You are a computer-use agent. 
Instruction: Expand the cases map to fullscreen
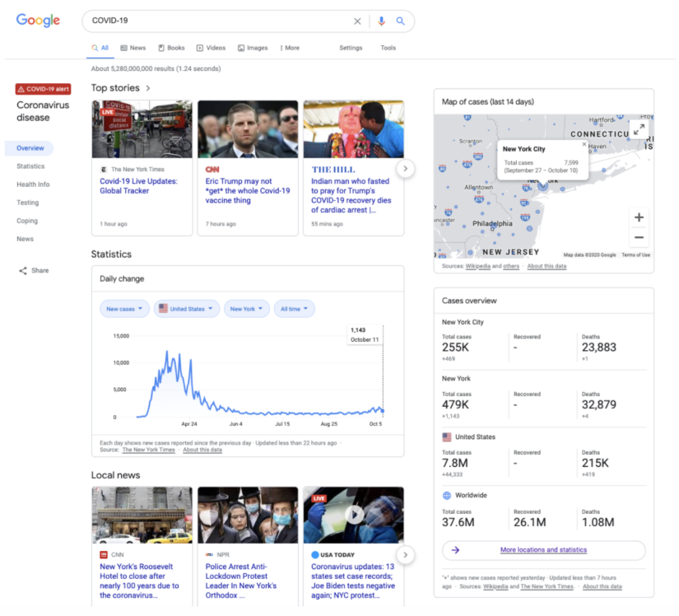(x=639, y=129)
